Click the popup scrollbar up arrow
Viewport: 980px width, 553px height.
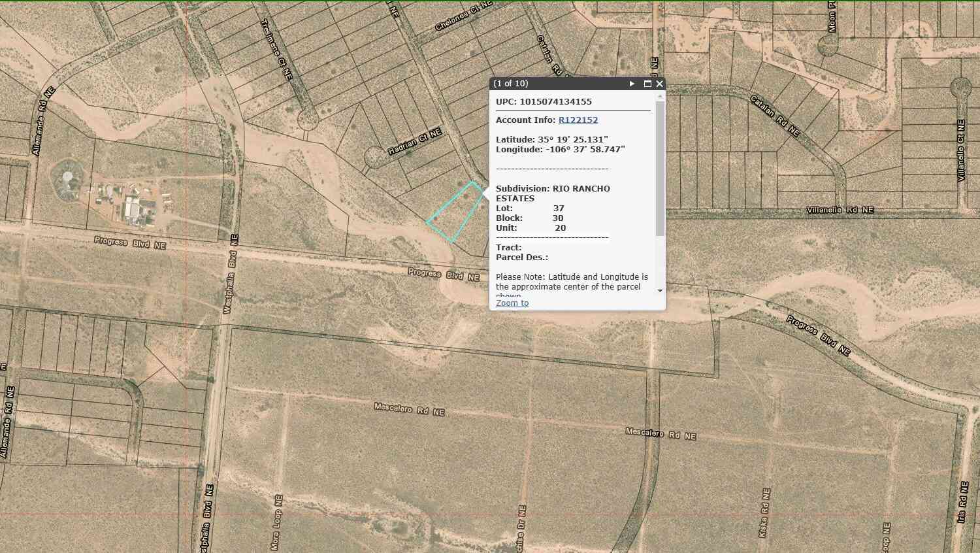pyautogui.click(x=660, y=96)
